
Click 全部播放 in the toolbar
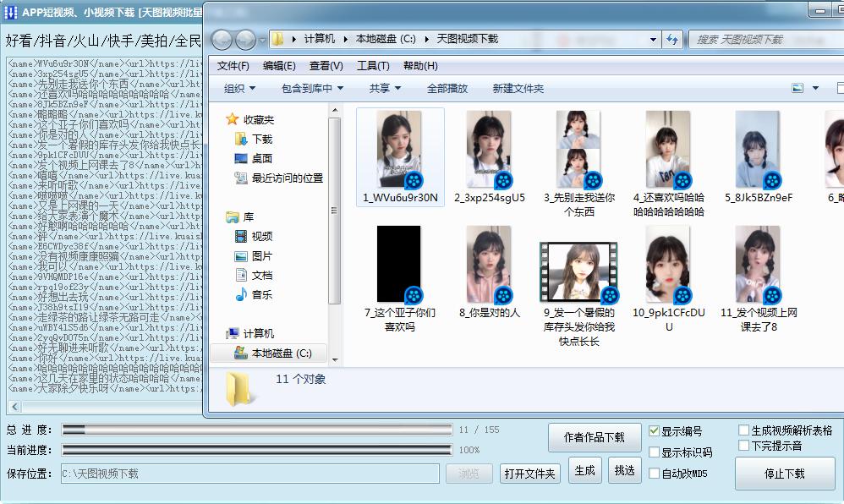[x=447, y=88]
